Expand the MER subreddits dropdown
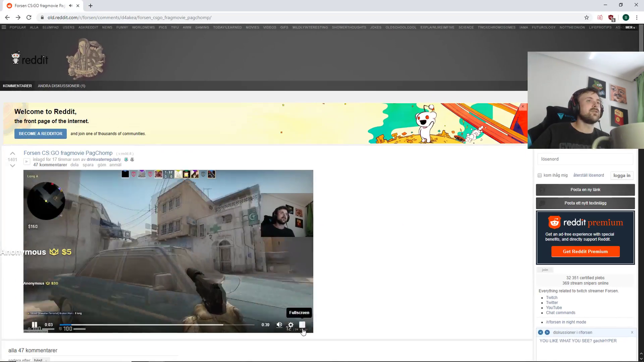 (x=630, y=27)
